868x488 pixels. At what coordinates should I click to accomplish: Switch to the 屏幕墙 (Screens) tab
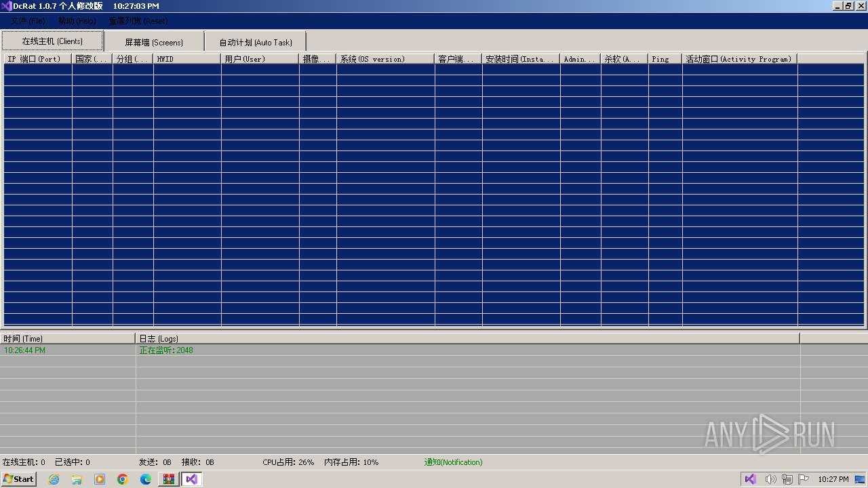[x=154, y=42]
